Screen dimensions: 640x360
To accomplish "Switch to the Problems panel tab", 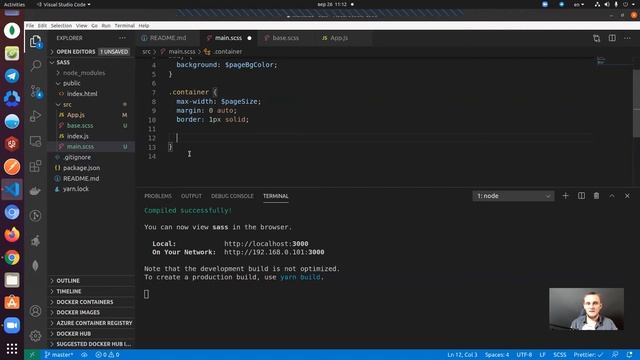I will 158,196.
